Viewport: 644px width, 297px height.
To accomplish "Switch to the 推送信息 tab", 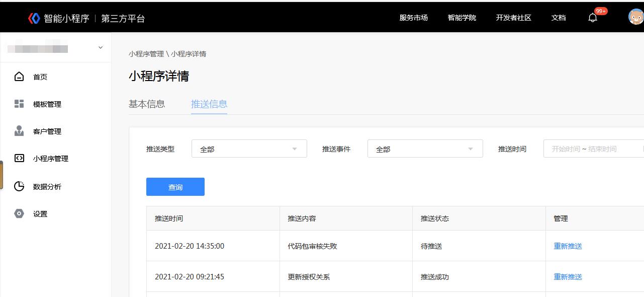I will click(209, 104).
